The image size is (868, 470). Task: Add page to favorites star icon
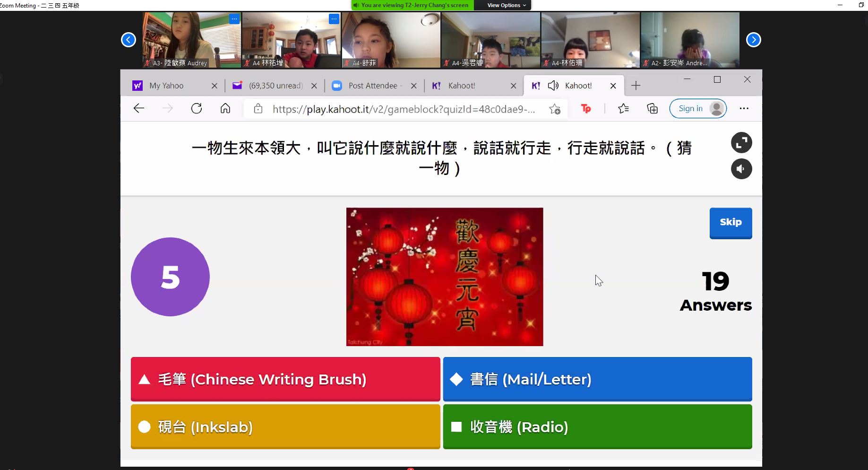(x=555, y=109)
